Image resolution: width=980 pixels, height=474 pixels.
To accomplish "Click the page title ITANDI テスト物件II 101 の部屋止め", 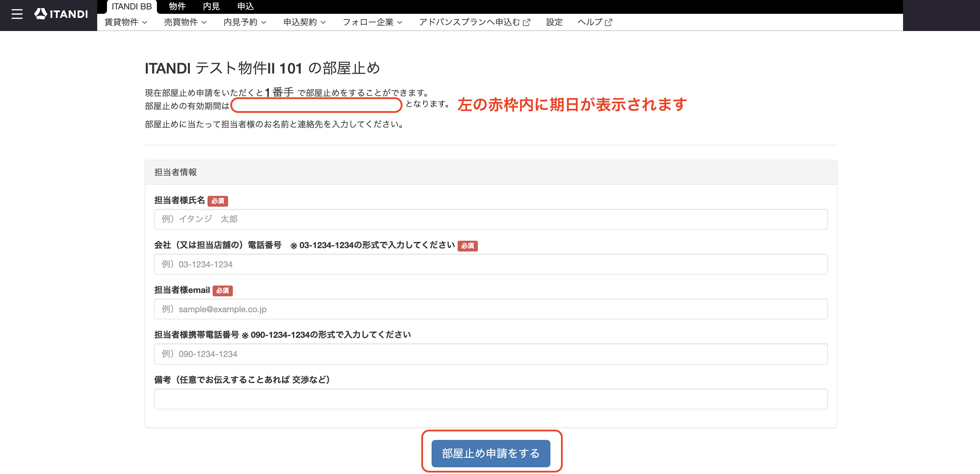I will coord(263,68).
